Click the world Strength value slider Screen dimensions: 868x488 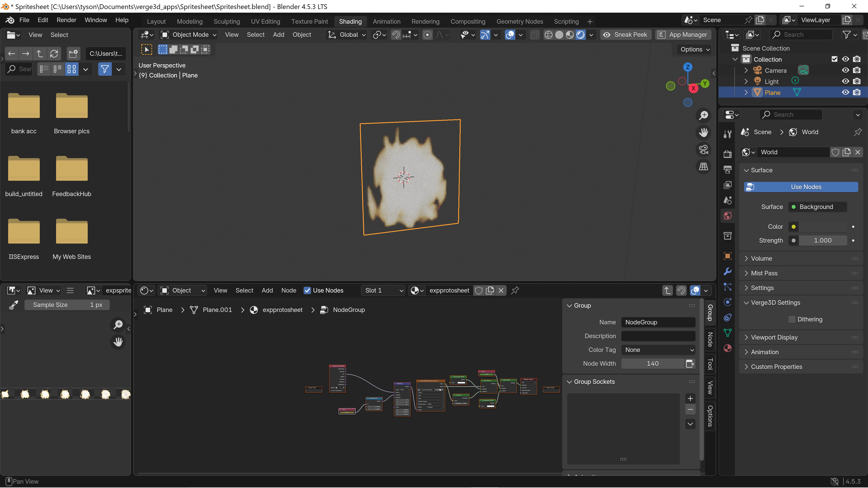pos(822,240)
